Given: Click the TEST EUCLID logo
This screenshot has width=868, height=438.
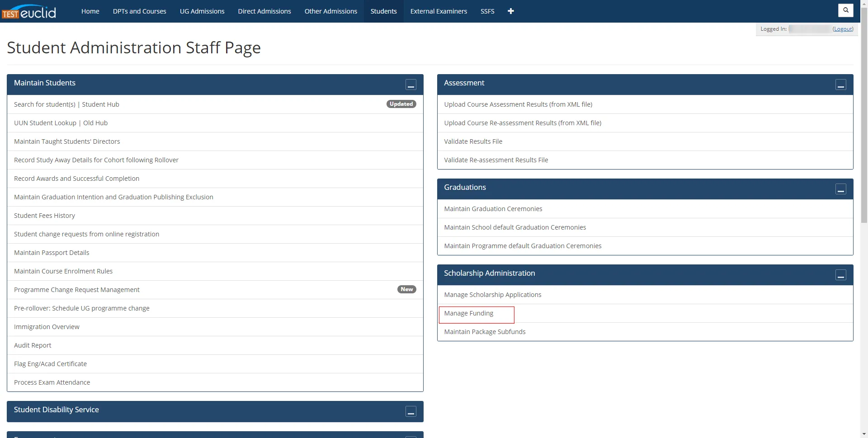Looking at the screenshot, I should coord(29,11).
